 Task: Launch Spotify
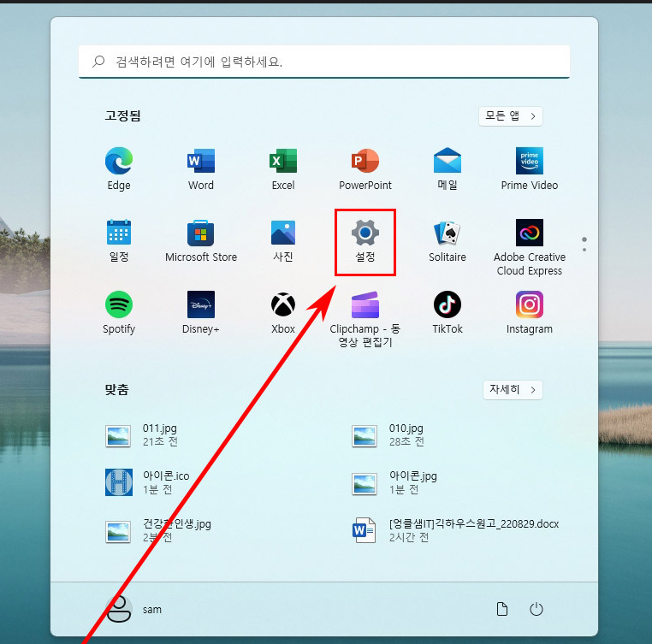point(119,312)
